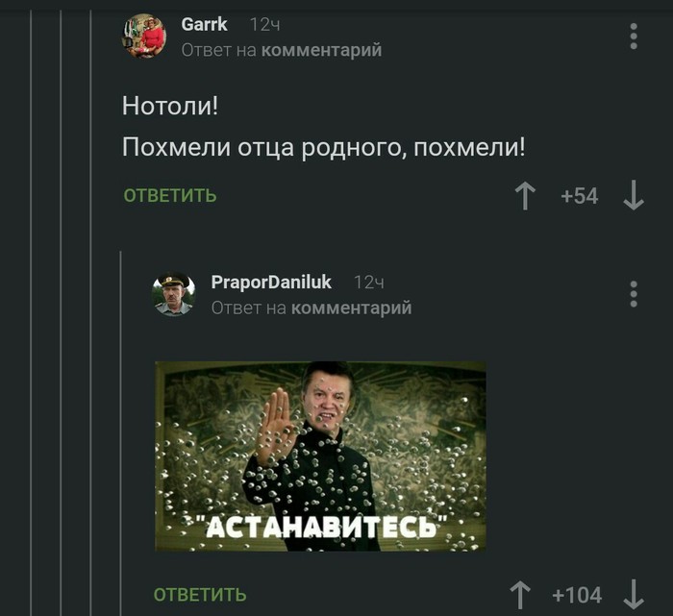673x616 pixels.
Task: Open PraporDaniluk's profile avatar
Action: tap(174, 294)
